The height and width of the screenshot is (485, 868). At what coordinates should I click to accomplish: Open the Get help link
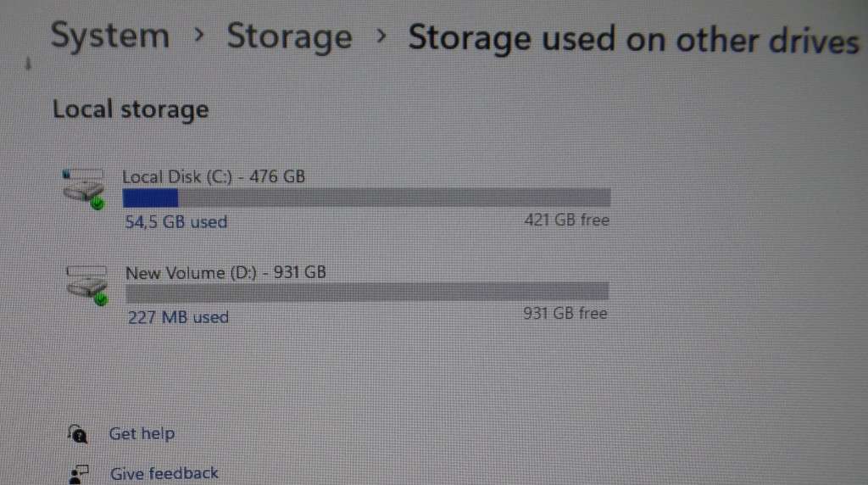tap(142, 433)
